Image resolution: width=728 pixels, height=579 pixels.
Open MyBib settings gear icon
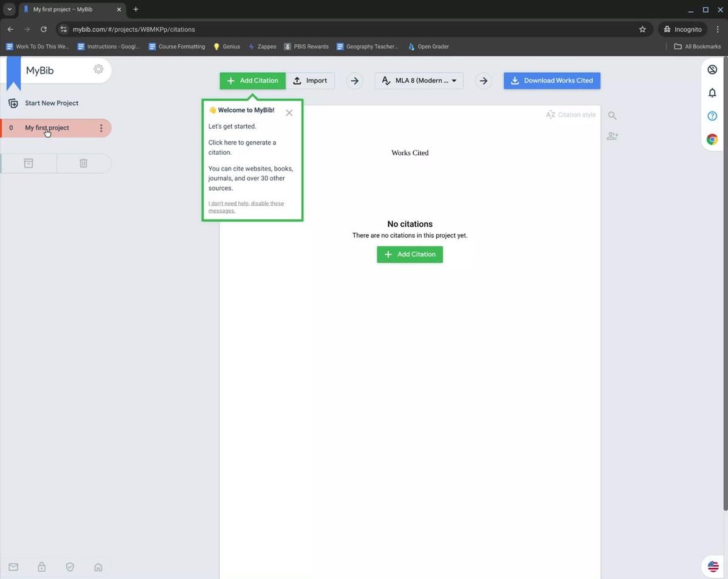98,70
